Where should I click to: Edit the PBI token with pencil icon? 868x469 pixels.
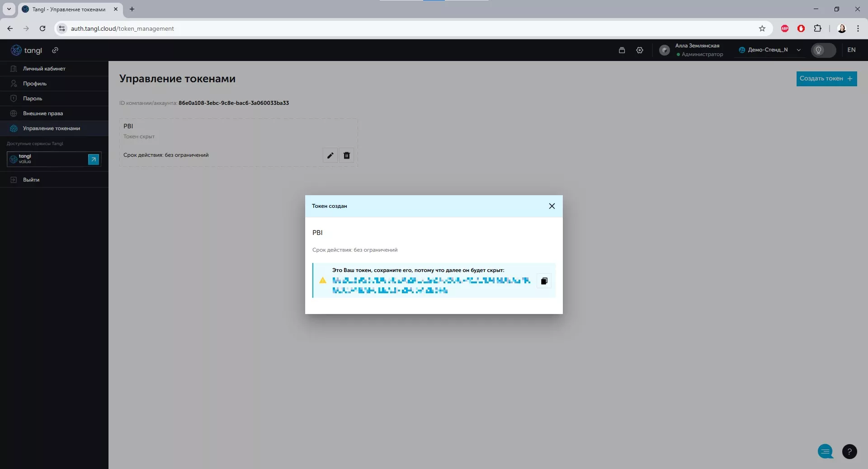point(330,155)
